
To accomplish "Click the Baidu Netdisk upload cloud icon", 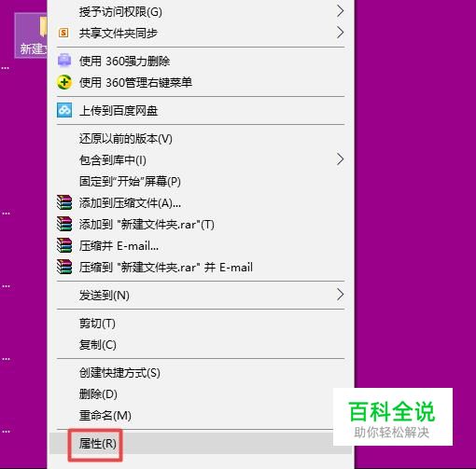I will [x=64, y=110].
